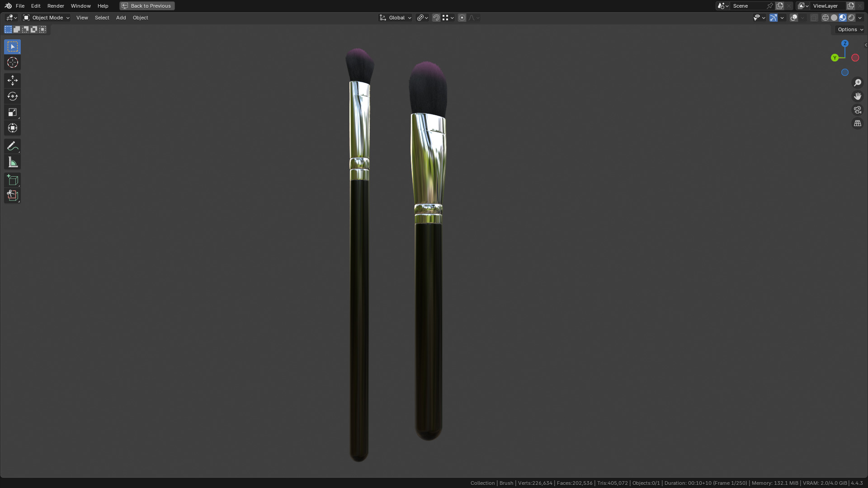868x488 pixels.
Task: Click the negative Z blue circle on gizmo
Action: click(845, 72)
